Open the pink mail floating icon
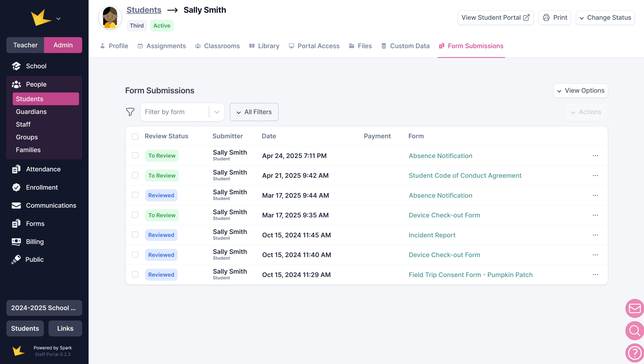The height and width of the screenshot is (364, 644). (x=634, y=308)
